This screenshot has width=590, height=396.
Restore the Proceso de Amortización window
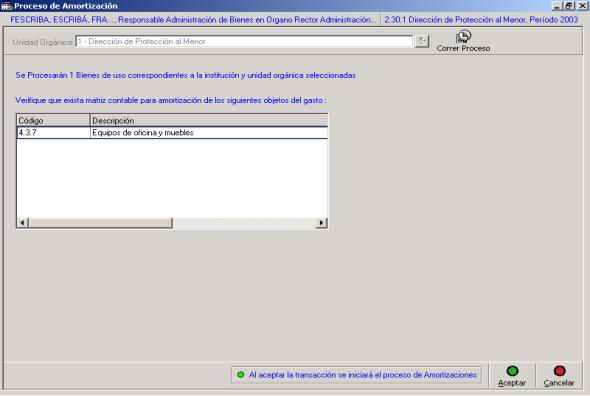[569, 6]
